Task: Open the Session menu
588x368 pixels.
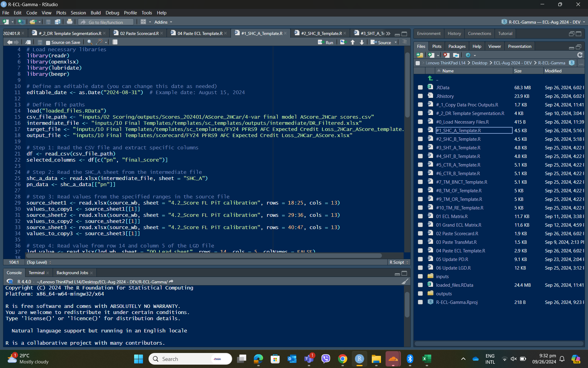Action: point(78,13)
